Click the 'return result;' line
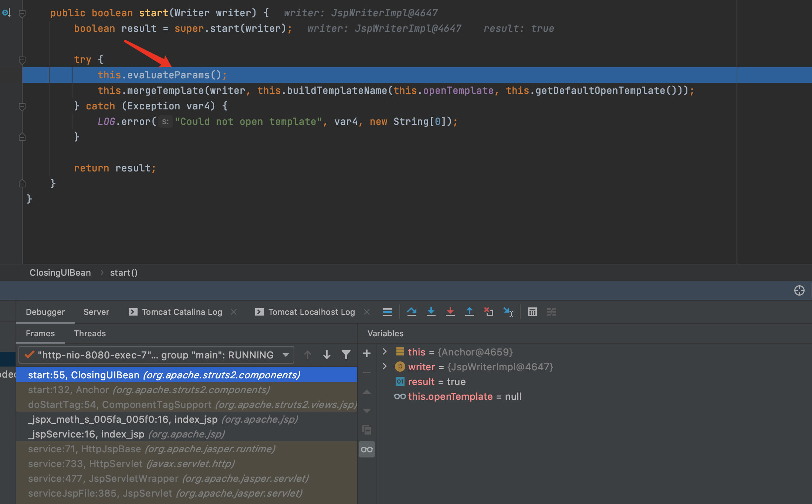Screen dimensions: 812x504 pyautogui.click(x=115, y=168)
